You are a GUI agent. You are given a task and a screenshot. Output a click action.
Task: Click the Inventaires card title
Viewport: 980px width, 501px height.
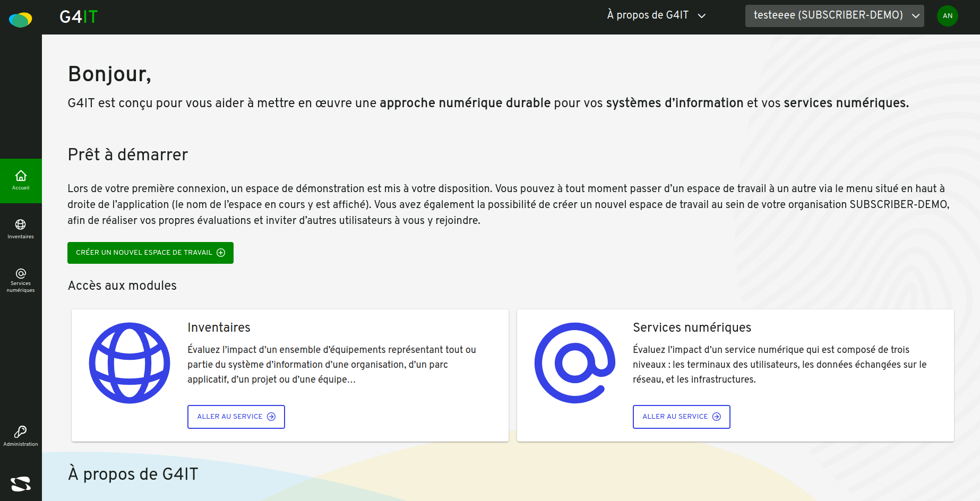click(x=219, y=327)
